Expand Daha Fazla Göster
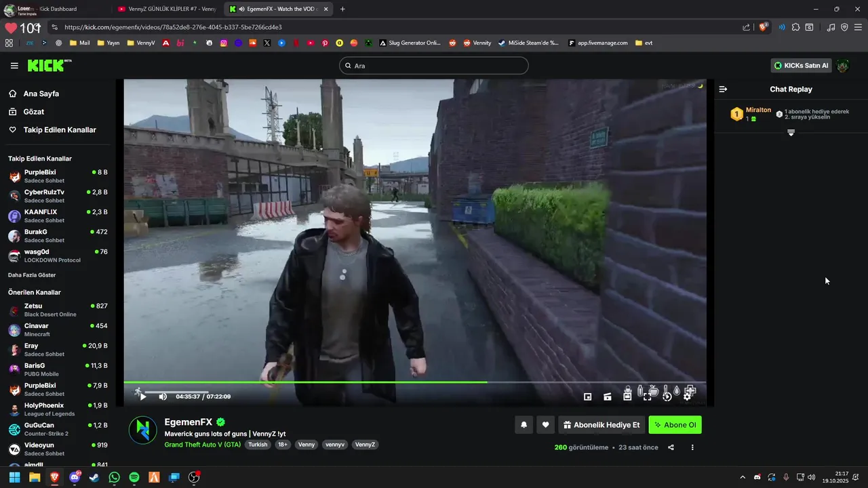Screen dimensions: 868x488 tap(32, 275)
